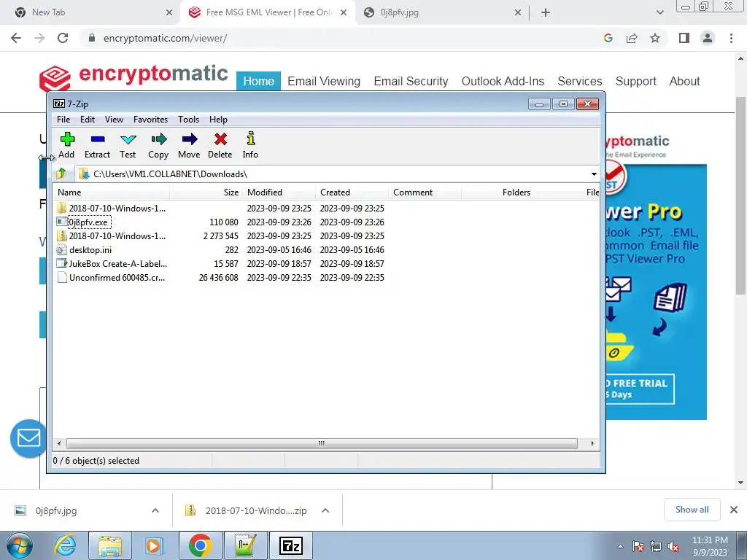Open Windows Media Player taskbar icon
This screenshot has height=560, width=747.
[x=155, y=545]
